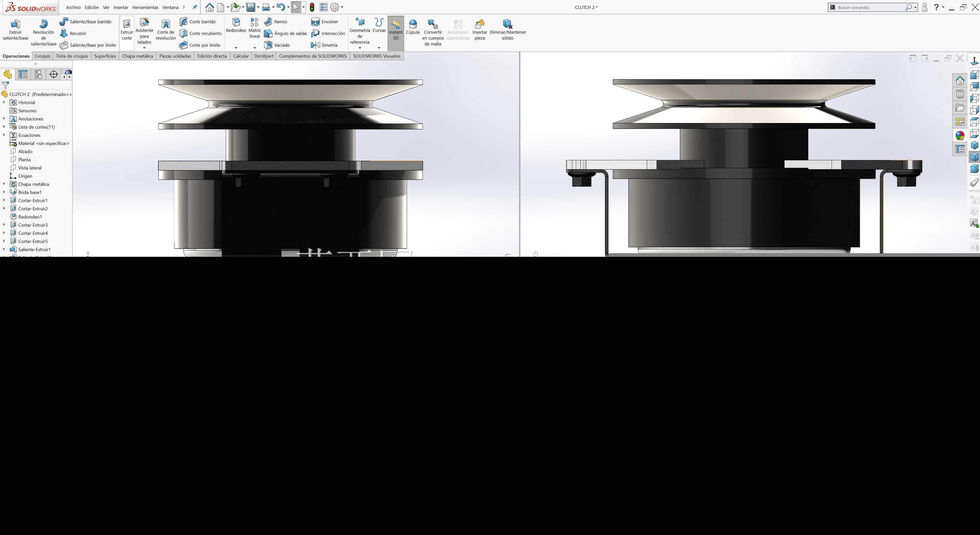
Task: Click the rebuild traffic light icon
Action: point(312,7)
